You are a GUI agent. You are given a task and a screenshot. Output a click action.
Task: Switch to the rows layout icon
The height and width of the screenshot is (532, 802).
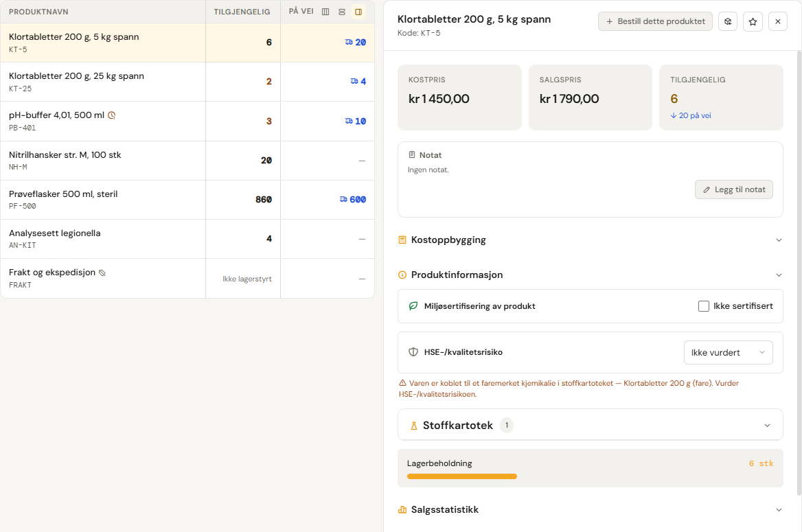point(342,12)
